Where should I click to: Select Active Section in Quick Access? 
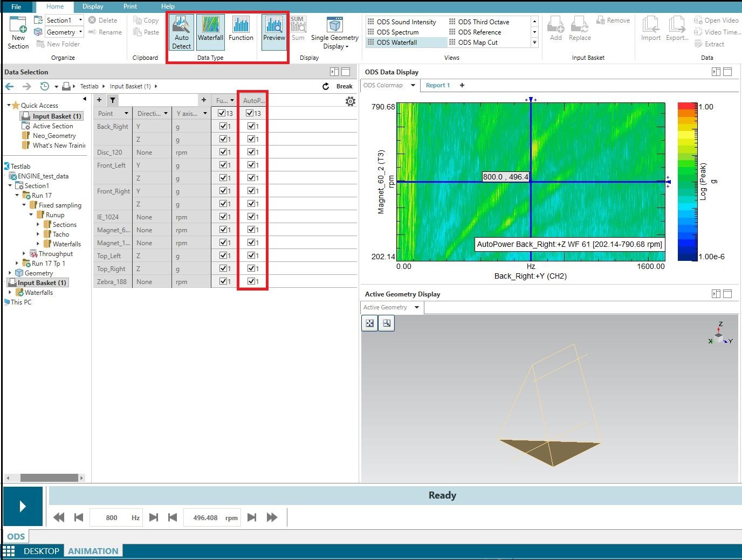coord(53,126)
